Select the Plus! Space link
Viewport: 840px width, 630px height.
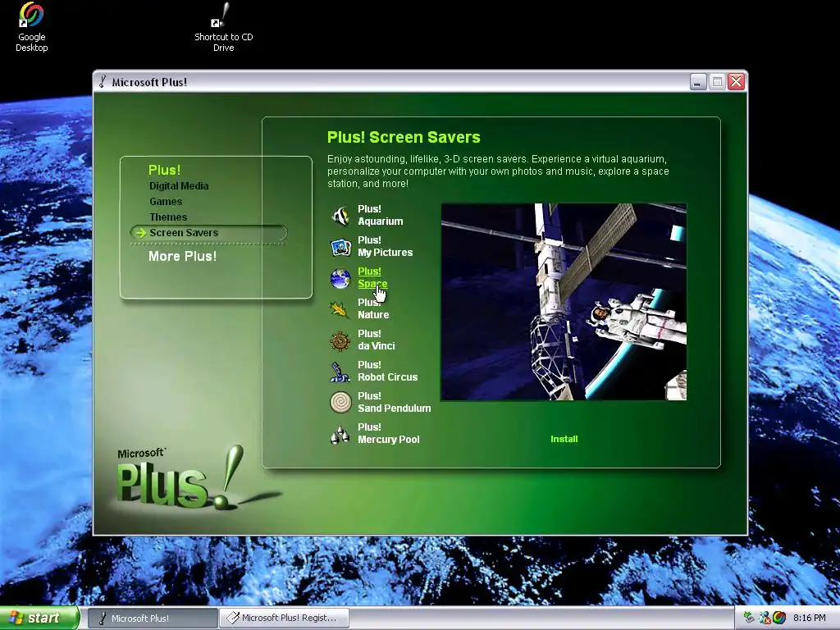(372, 277)
